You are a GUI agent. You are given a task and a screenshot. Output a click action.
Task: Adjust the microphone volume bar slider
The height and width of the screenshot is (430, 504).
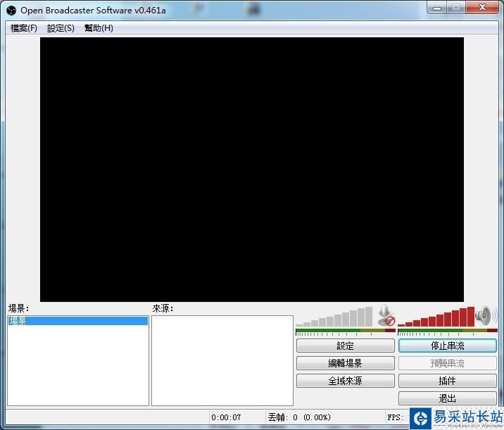(x=334, y=317)
